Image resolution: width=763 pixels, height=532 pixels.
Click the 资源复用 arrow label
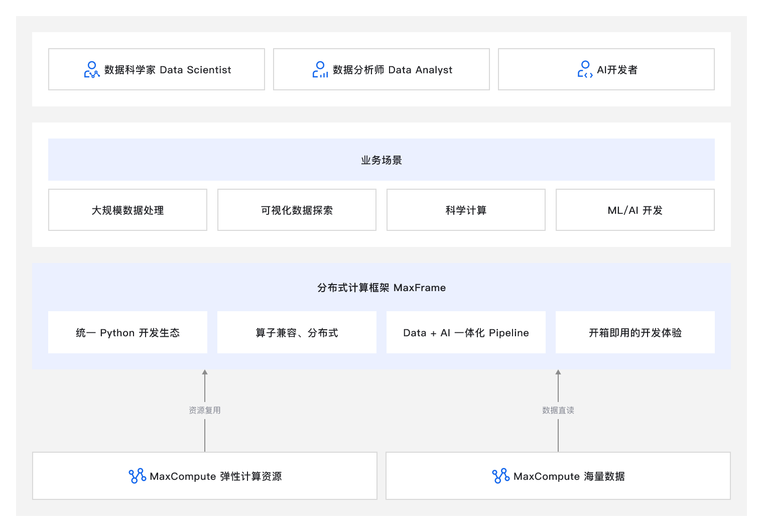(x=205, y=410)
